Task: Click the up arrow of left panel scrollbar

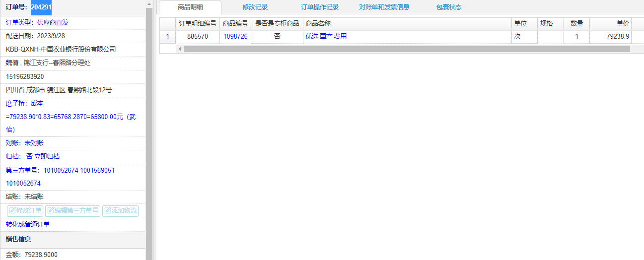Action: tap(149, 4)
